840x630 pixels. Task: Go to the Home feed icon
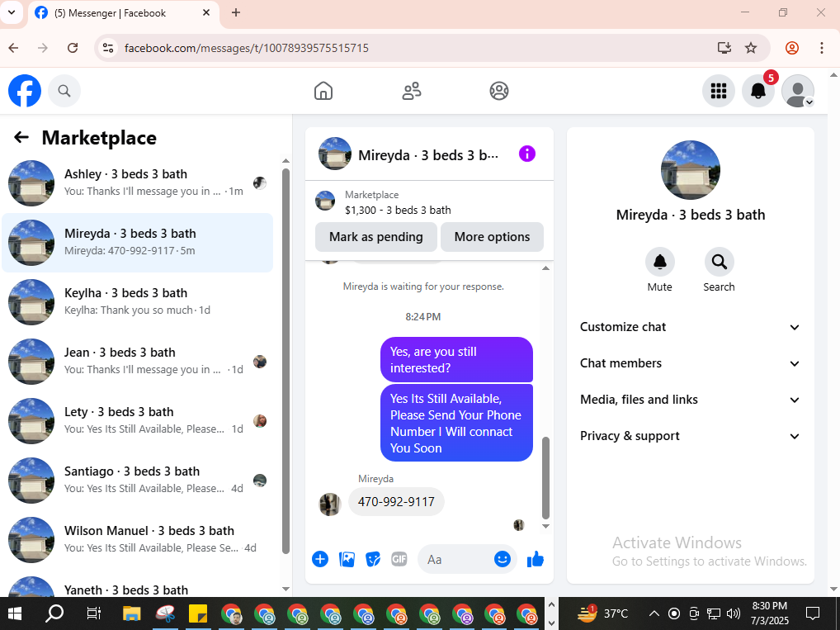tap(323, 91)
